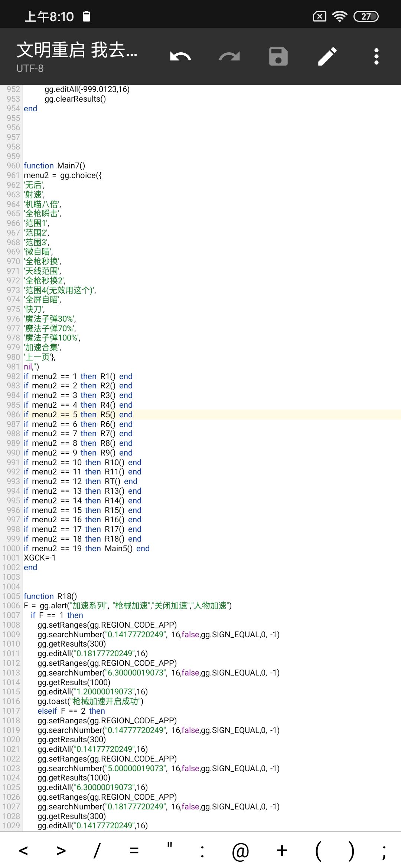Screen dimensions: 401x868
Task: Tap the '全枪秒换2' string line
Action: (45, 281)
